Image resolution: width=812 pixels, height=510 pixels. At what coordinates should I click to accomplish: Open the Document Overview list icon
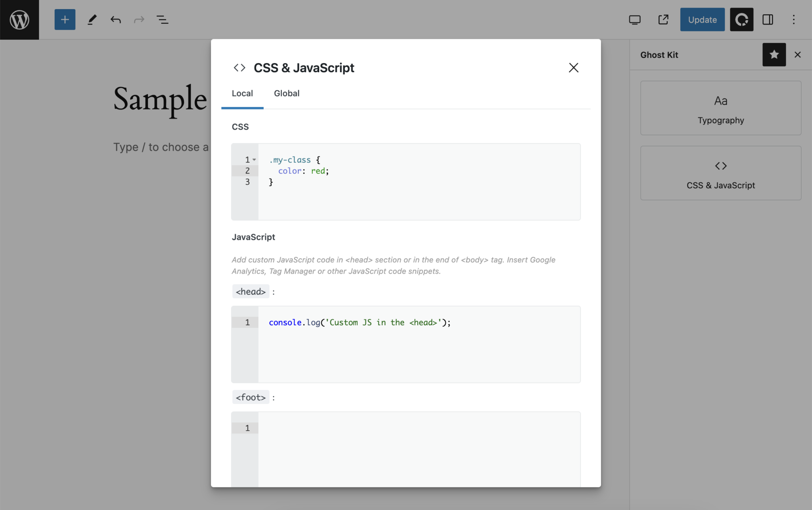tap(162, 19)
